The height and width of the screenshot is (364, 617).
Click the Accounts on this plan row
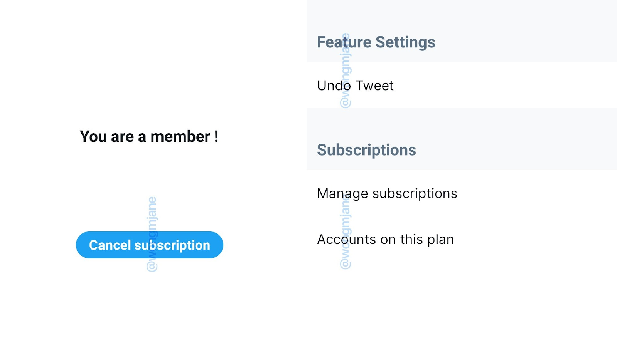click(x=385, y=239)
